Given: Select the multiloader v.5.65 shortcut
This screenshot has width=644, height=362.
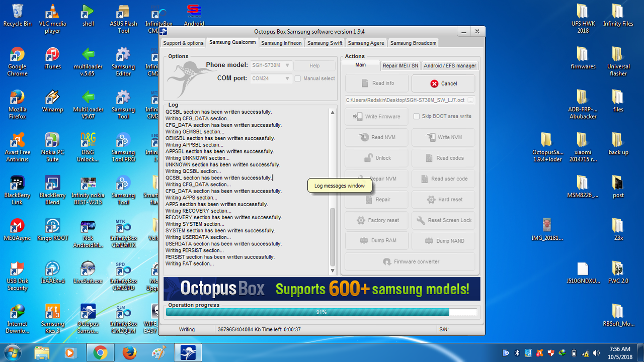Looking at the screenshot, I should pos(88,62).
